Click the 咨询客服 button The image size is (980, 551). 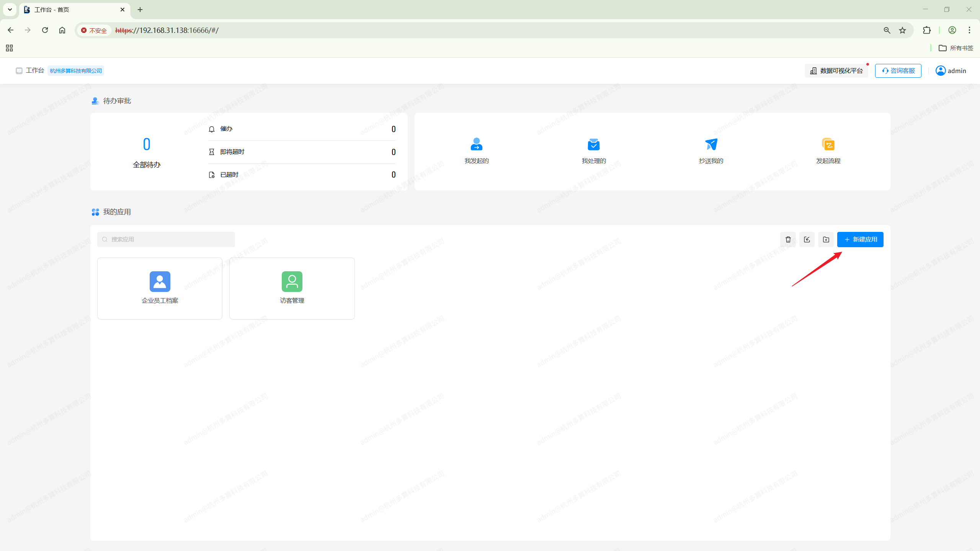898,71
